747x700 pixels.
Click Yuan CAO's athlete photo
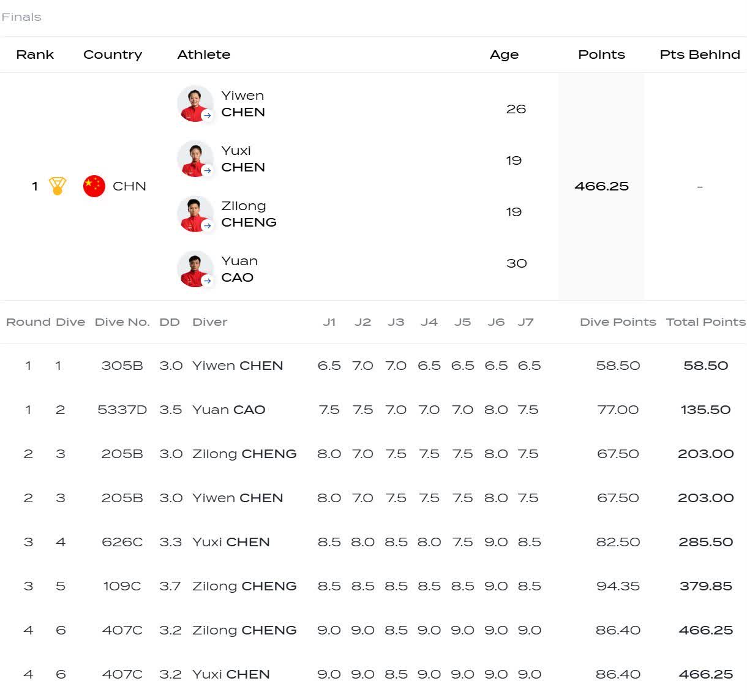click(x=195, y=269)
